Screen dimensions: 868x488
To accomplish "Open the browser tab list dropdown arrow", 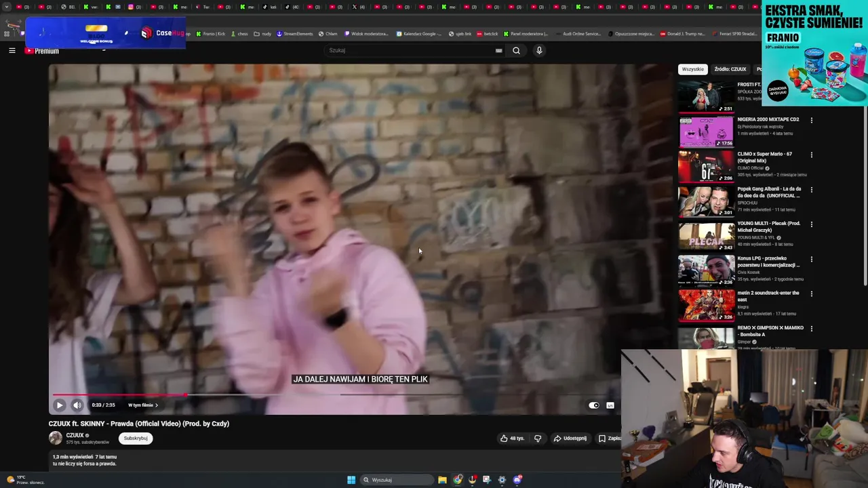I will (x=7, y=7).
